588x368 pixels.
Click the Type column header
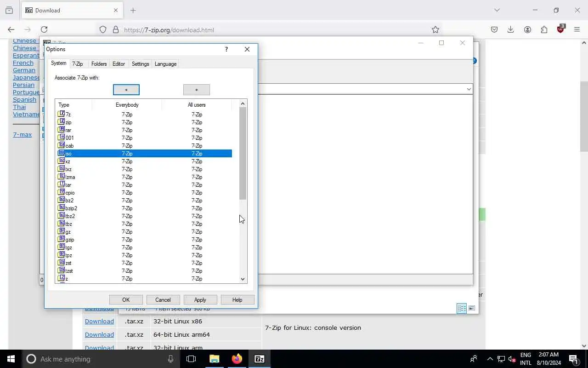pyautogui.click(x=73, y=105)
